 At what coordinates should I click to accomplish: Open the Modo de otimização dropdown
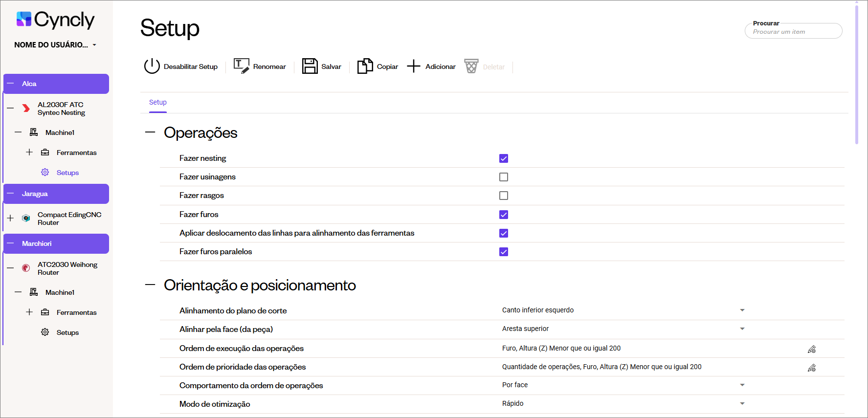point(742,404)
